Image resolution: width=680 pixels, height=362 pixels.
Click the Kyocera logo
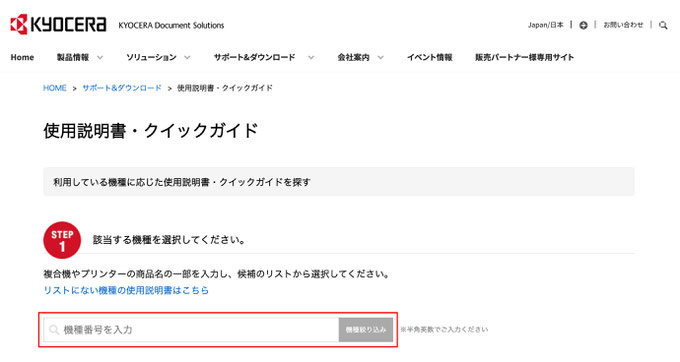coord(58,24)
